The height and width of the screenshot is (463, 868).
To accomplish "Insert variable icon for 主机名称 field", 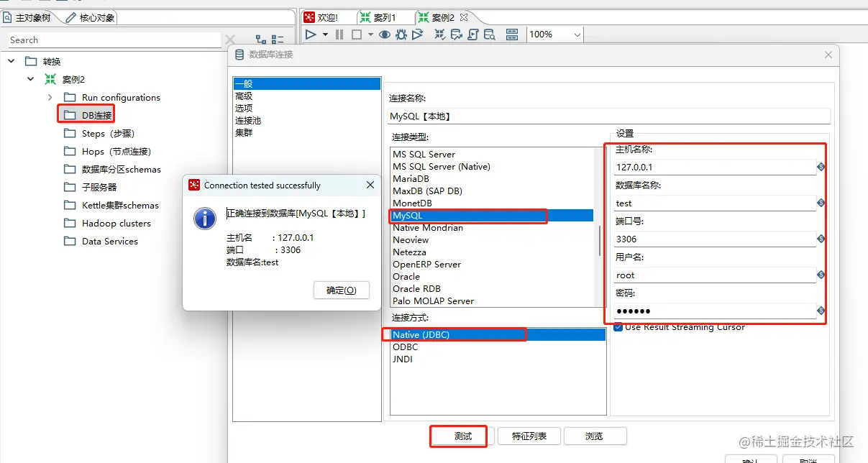I will (x=821, y=167).
